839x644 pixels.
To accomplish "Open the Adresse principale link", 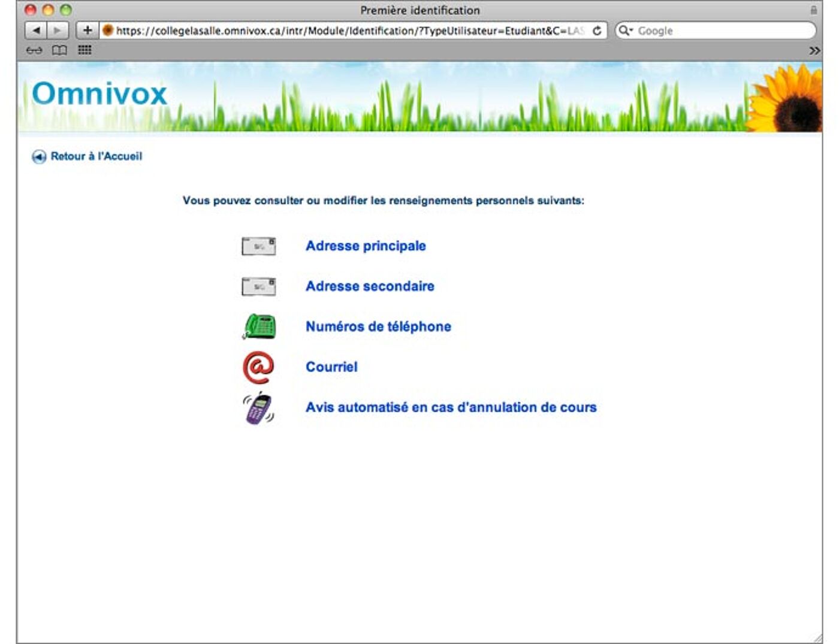I will (366, 246).
